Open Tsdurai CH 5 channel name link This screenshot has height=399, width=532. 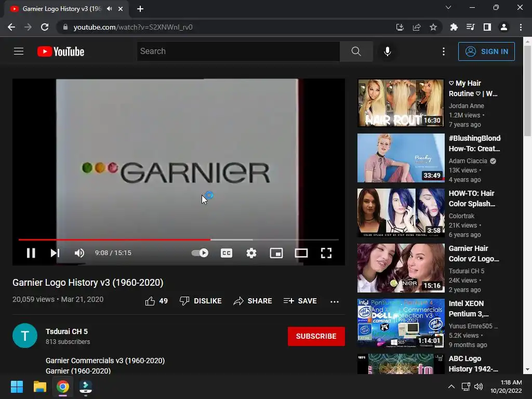(x=66, y=331)
